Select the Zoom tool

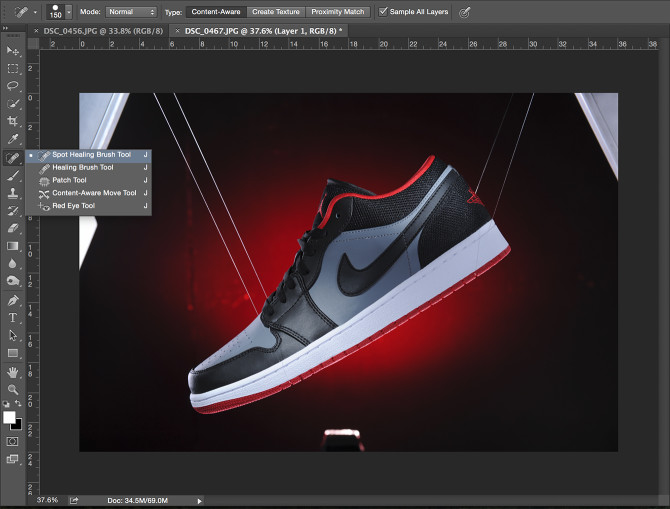coord(13,389)
